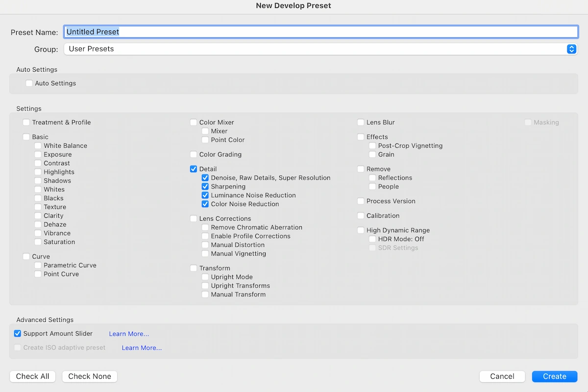The height and width of the screenshot is (392, 588).
Task: Click the Check None button
Action: 89,376
